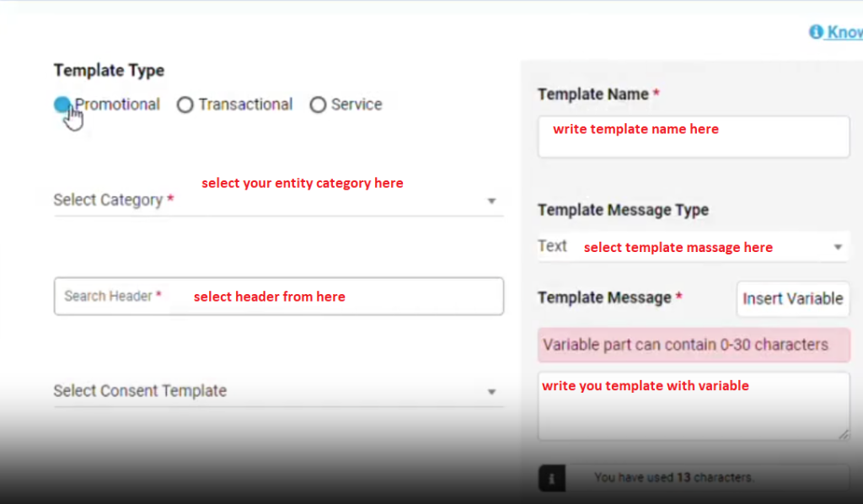Click the Select Category label field
This screenshot has width=863, height=504.
tap(278, 201)
